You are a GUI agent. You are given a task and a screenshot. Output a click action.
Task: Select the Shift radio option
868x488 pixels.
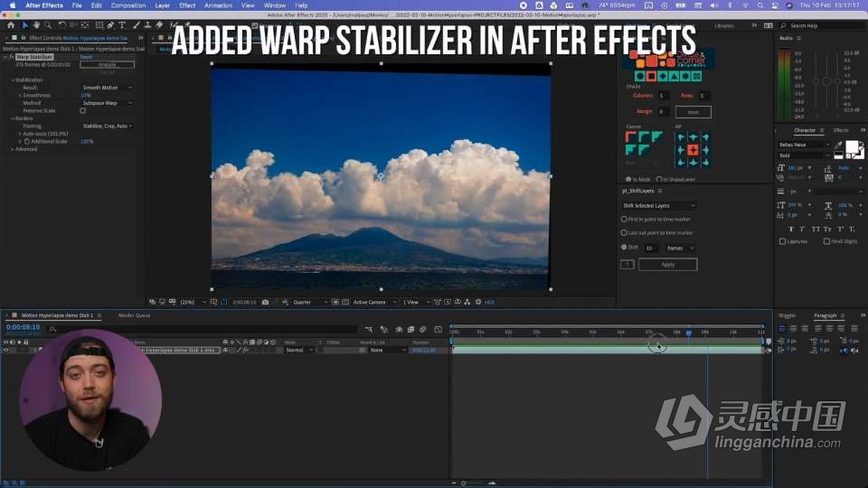(x=624, y=248)
